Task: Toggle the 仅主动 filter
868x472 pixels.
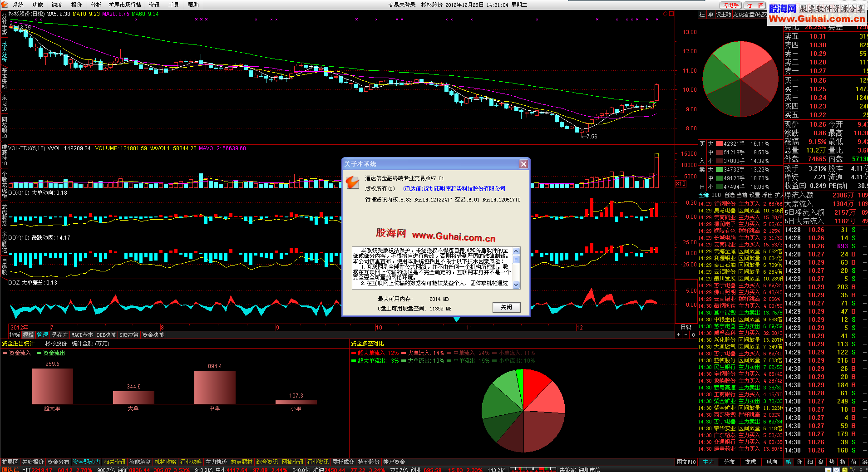Action: (724, 15)
